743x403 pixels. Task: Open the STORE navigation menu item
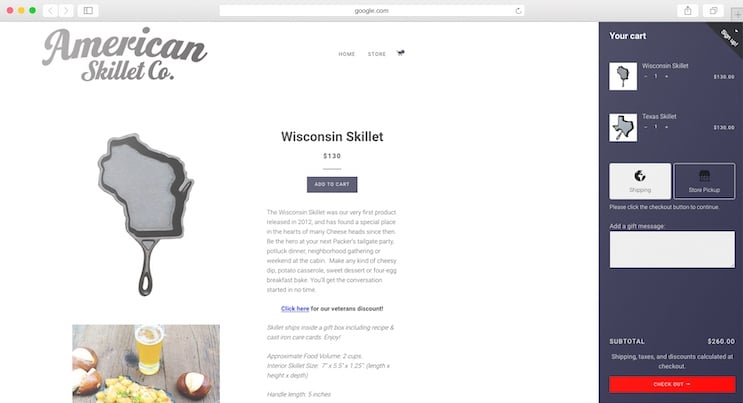pyautogui.click(x=377, y=54)
